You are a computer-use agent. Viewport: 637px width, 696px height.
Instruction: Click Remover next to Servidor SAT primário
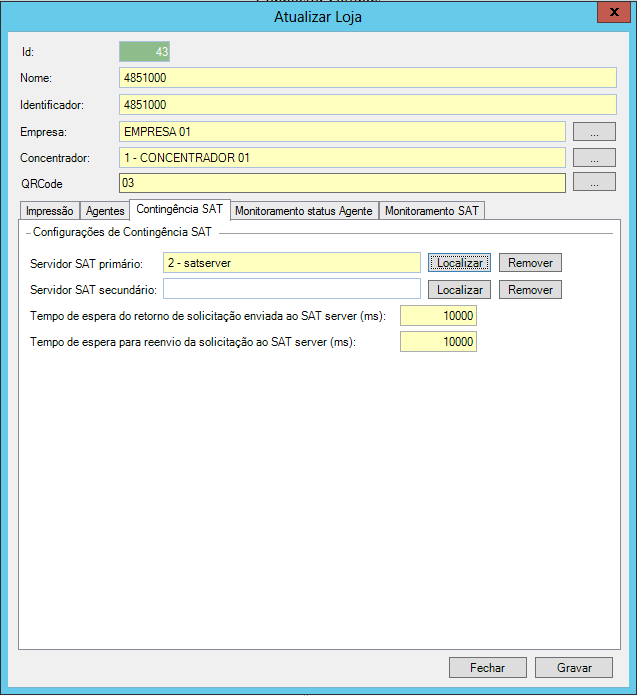tap(530, 263)
